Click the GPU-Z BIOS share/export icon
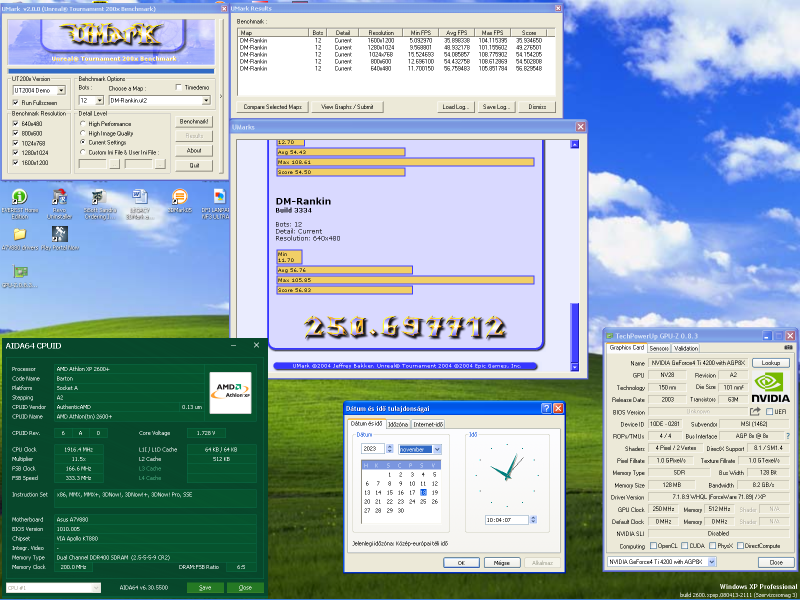 (x=755, y=411)
